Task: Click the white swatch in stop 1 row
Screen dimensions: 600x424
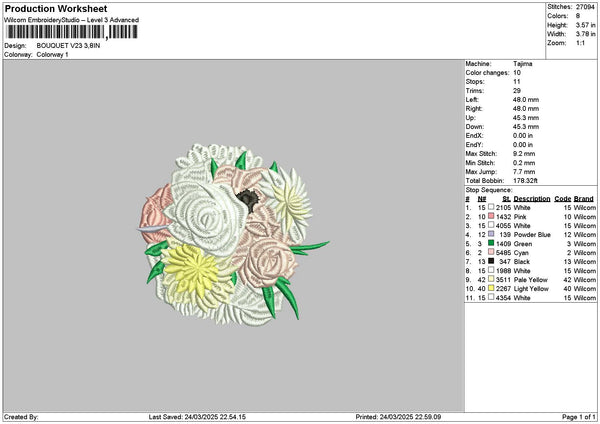Action: [x=491, y=207]
